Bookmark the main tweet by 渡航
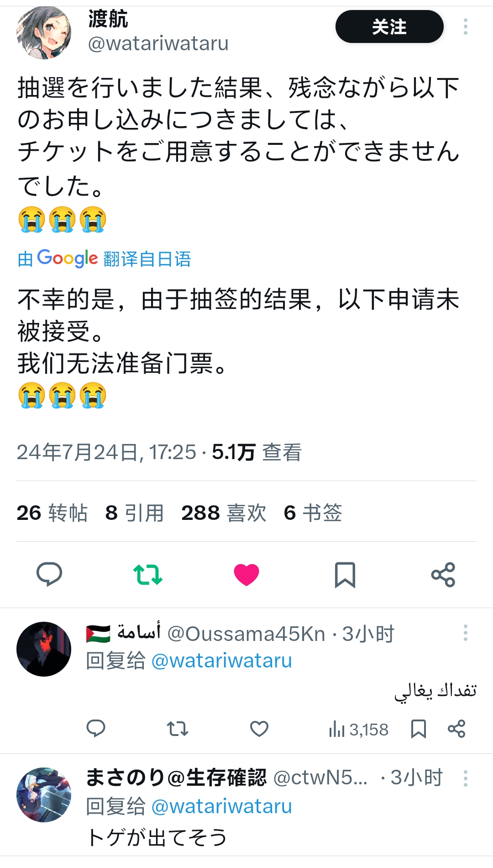This screenshot has width=493, height=868. coord(345,575)
